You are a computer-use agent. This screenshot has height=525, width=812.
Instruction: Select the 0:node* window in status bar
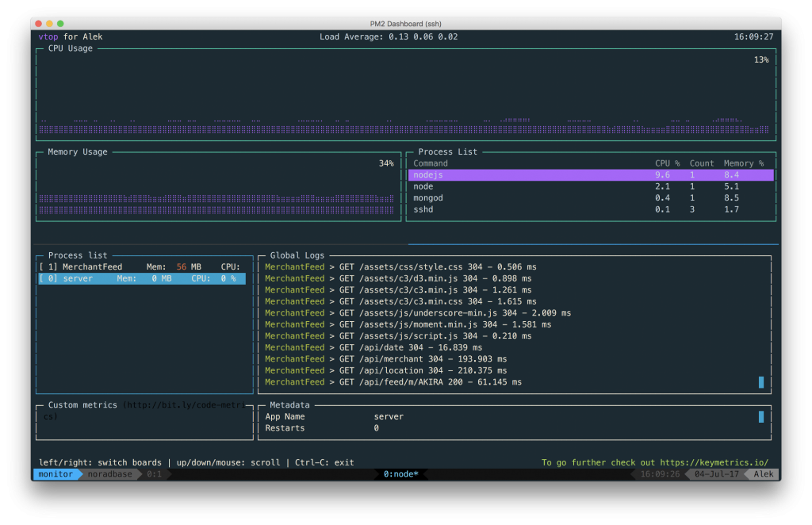pos(400,474)
